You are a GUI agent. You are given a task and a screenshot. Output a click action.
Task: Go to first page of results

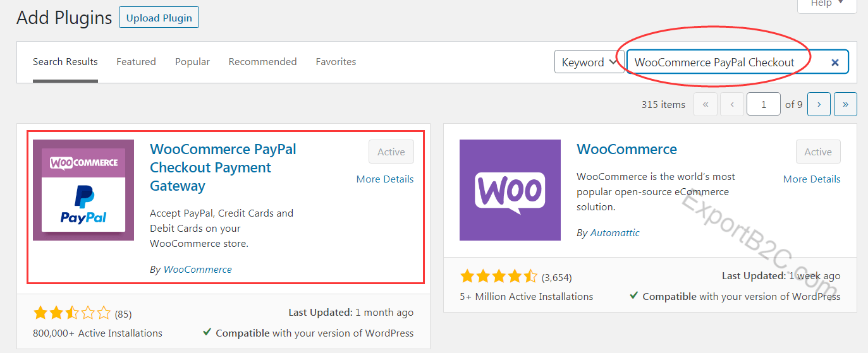706,104
